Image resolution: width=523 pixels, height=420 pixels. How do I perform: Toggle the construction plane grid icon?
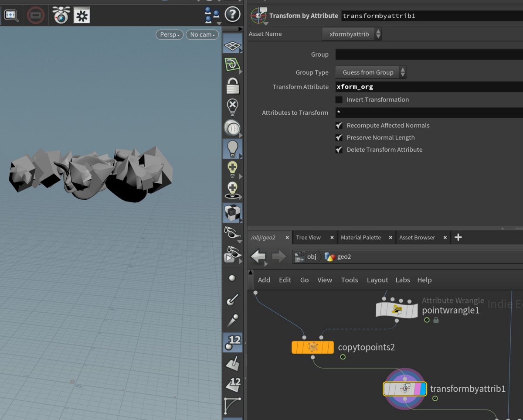tap(232, 45)
